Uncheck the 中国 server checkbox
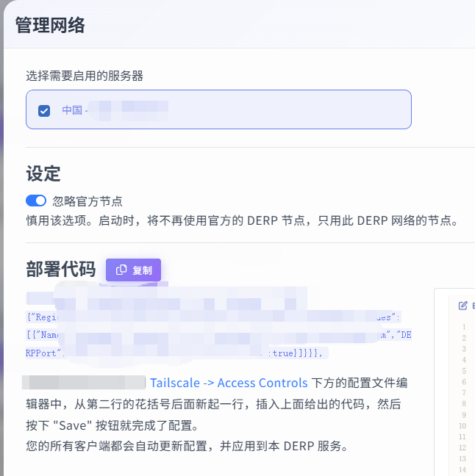 click(x=44, y=110)
